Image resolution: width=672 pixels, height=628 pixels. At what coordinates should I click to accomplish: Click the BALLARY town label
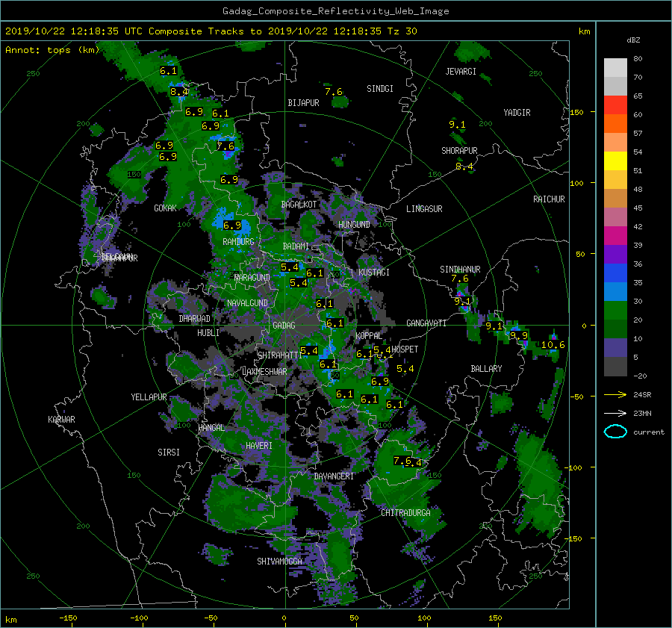pos(486,369)
